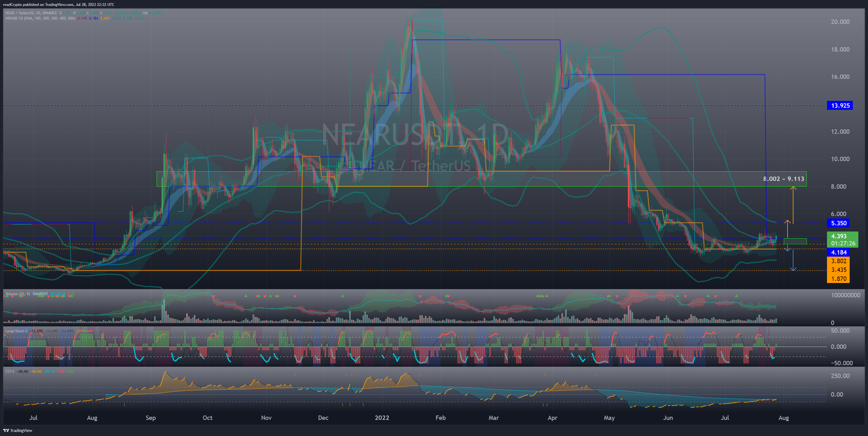868x436 pixels.
Task: Select the blue 13.925 price tag
Action: [x=840, y=106]
